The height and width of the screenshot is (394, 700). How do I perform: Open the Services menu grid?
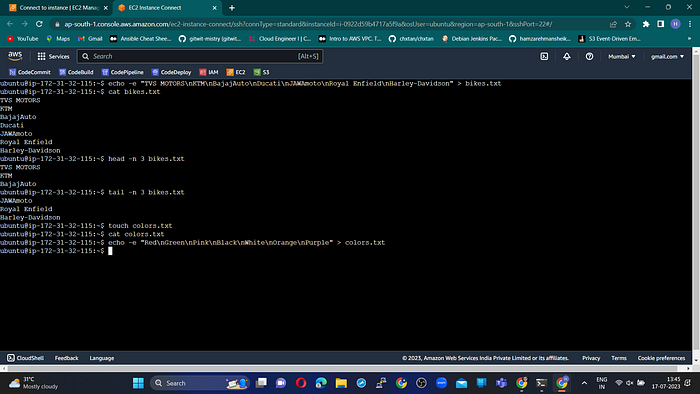[x=53, y=56]
